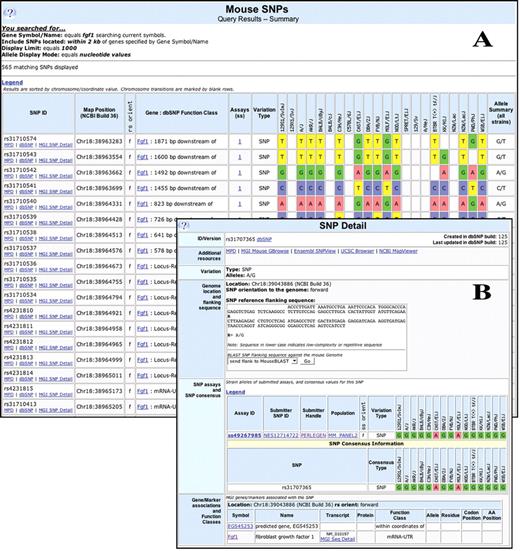Open Fgf1 link in the rs31710542 row
This screenshot has width=520, height=551.
click(143, 173)
